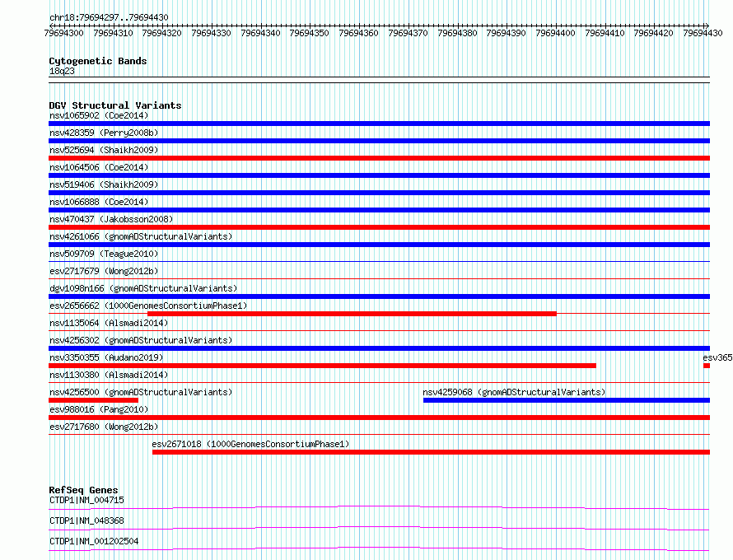Click the Cytogenetic Bands track title

[98, 61]
